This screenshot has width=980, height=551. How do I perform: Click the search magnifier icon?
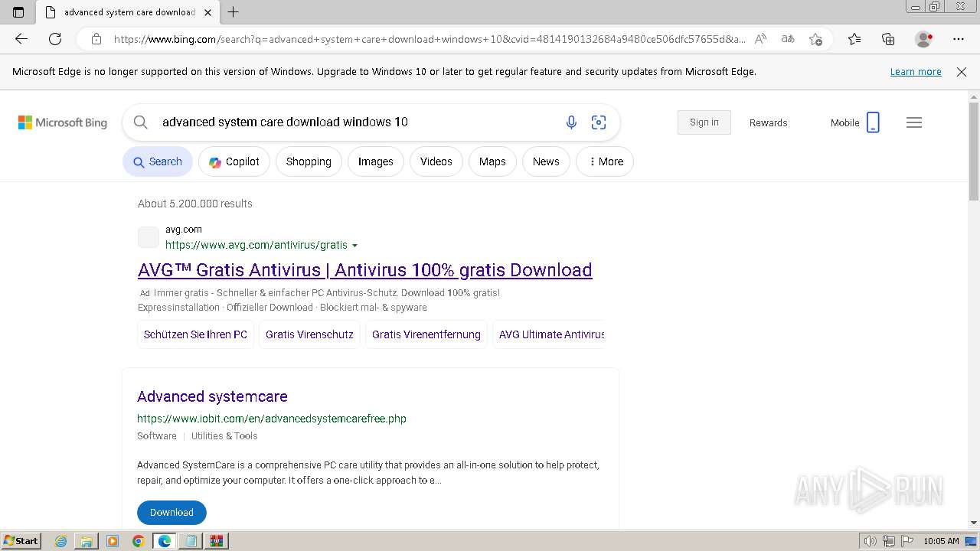point(141,122)
